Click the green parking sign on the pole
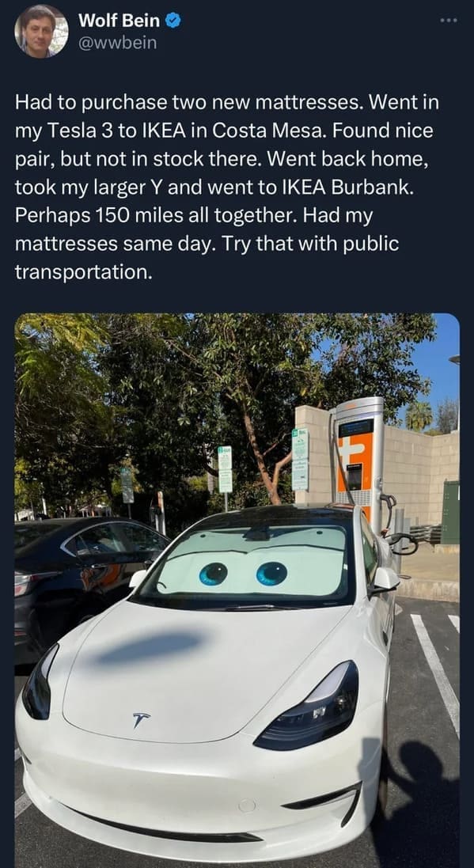The height and width of the screenshot is (868, 474). pyautogui.click(x=225, y=469)
